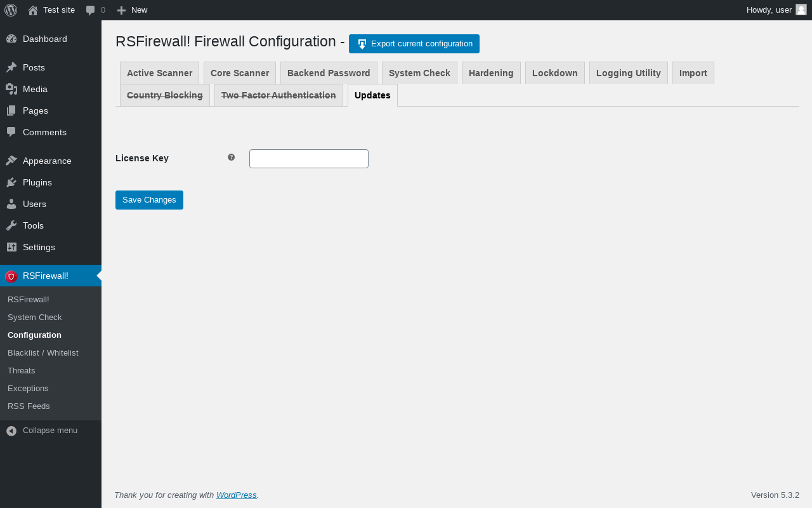
Task: Open the user avatar in admin bar
Action: coord(801,10)
